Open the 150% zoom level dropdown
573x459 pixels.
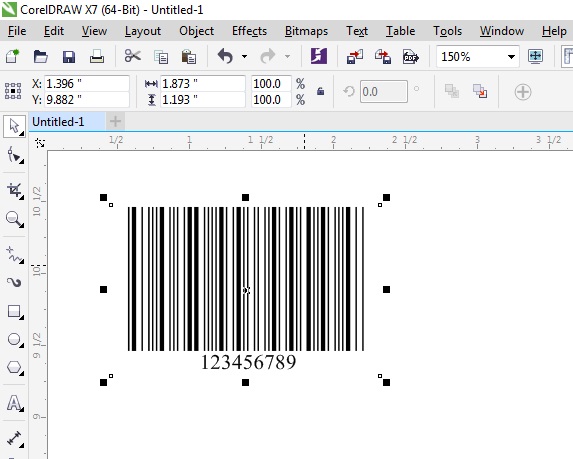[x=511, y=57]
